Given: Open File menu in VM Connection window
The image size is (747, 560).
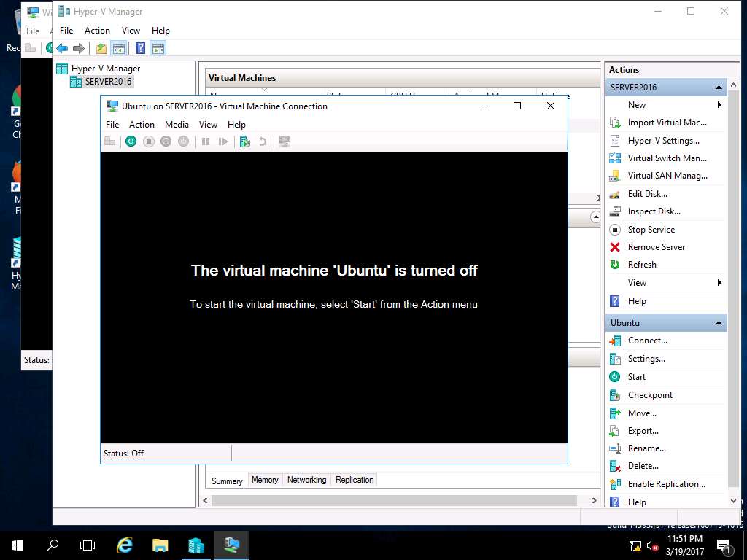Looking at the screenshot, I should 112,124.
